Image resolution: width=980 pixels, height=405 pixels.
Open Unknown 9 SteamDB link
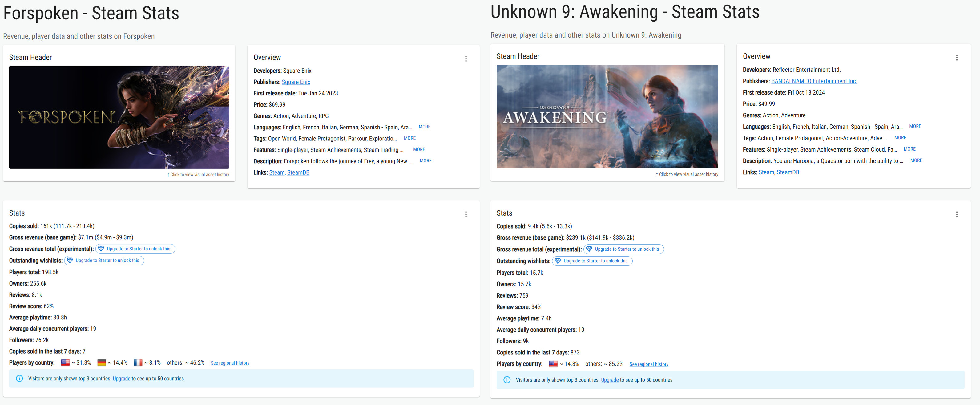coord(788,172)
